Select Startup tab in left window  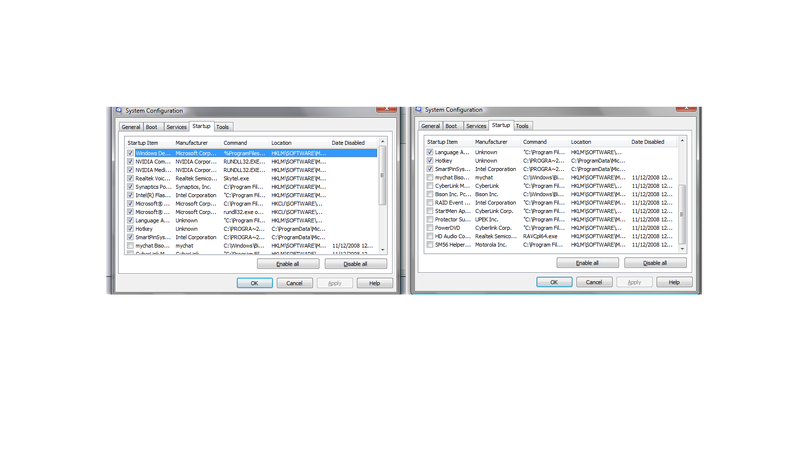click(x=202, y=126)
